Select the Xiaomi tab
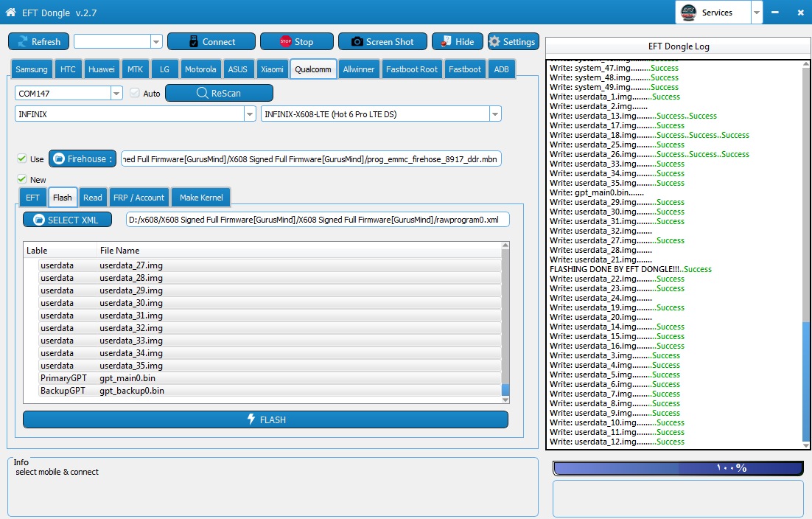Image resolution: width=812 pixels, height=519 pixels. (272, 69)
